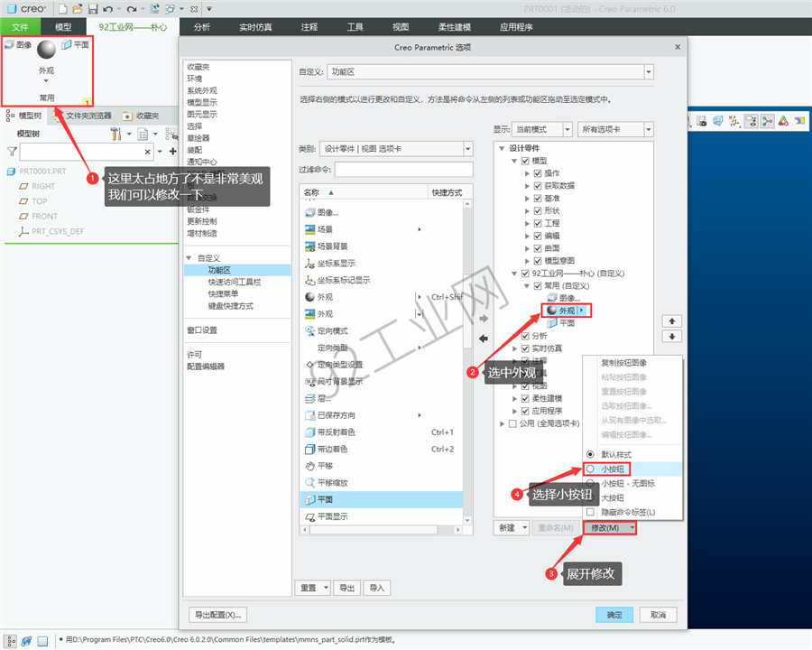Click the Regenerate icon in quick access toolbar
Image resolution: width=812 pixels, height=650 pixels.
coord(154,9)
